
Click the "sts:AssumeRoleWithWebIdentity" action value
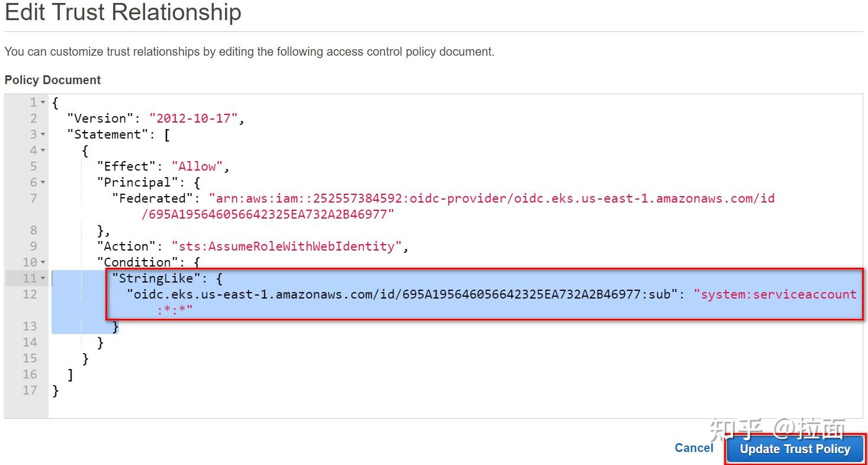pos(287,246)
